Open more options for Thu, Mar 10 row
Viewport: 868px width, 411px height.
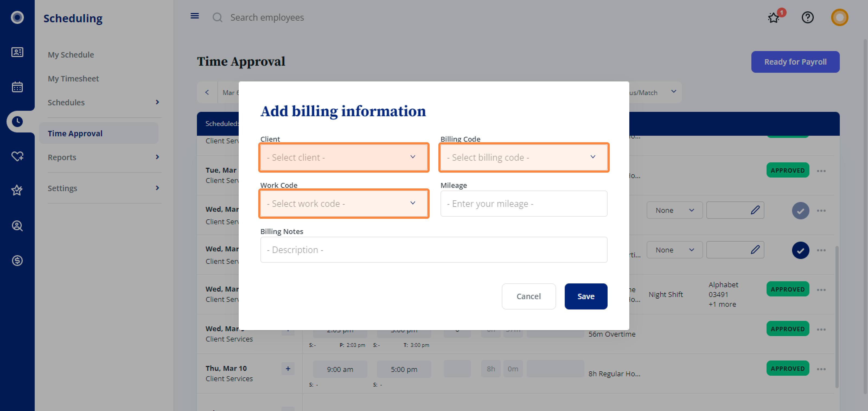[x=821, y=369]
